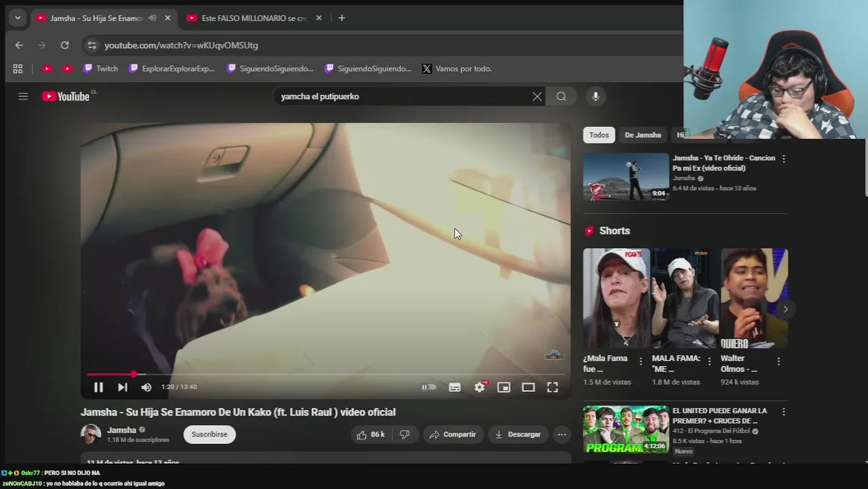868x489 pixels.
Task: Open the MALA FAMA: "ME... short
Action: (685, 298)
